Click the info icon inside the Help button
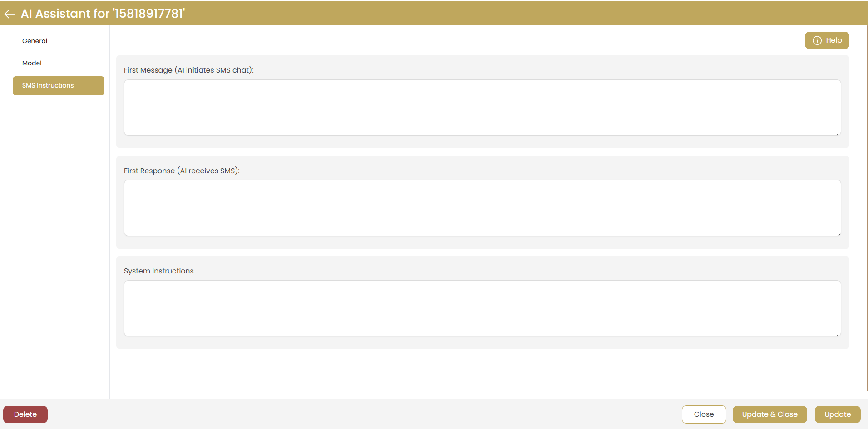 click(818, 40)
